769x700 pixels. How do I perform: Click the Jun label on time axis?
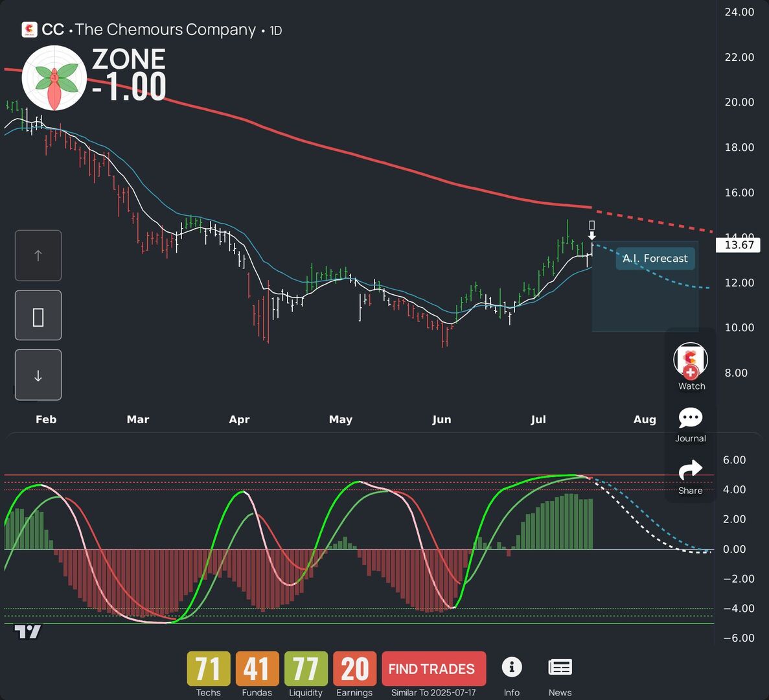[x=442, y=419]
